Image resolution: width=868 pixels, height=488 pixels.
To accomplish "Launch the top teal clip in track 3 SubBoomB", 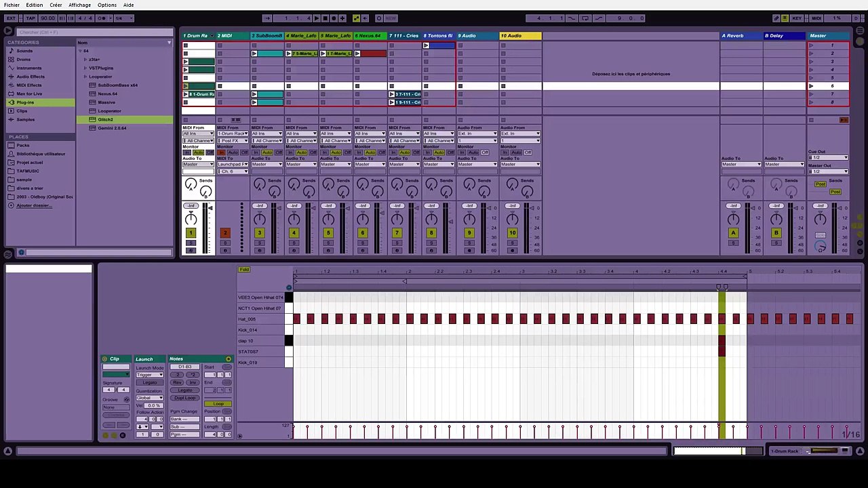I will click(254, 54).
